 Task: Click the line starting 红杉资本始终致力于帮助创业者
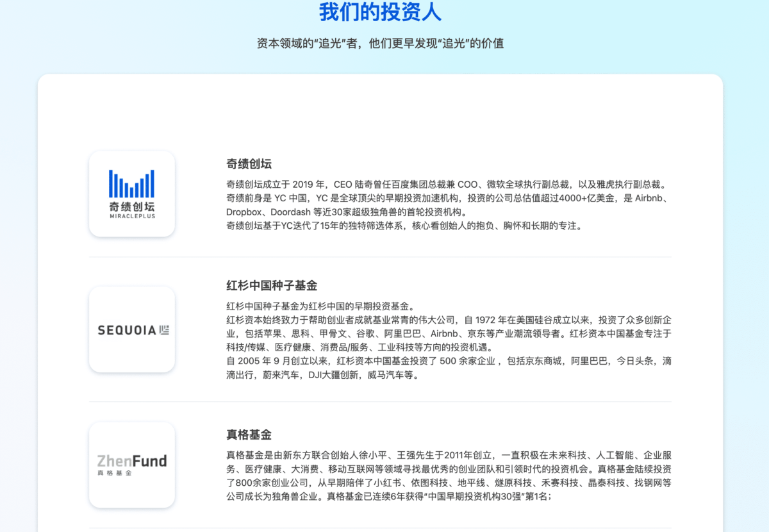(449, 320)
